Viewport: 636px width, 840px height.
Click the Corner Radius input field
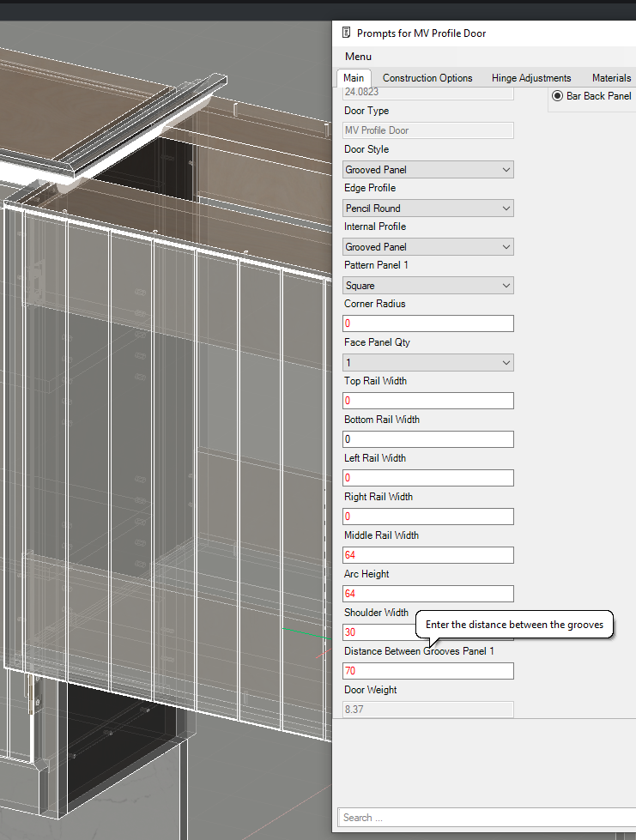pyautogui.click(x=428, y=324)
